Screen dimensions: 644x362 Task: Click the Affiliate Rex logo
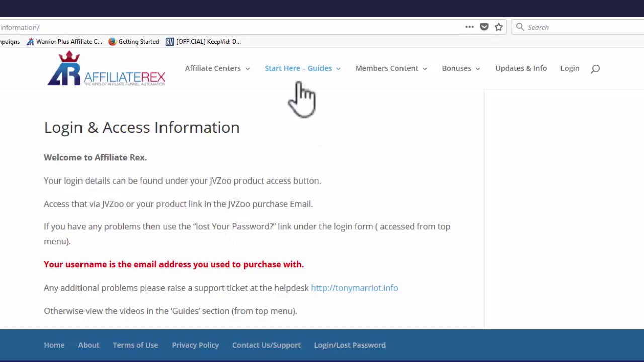click(x=106, y=69)
